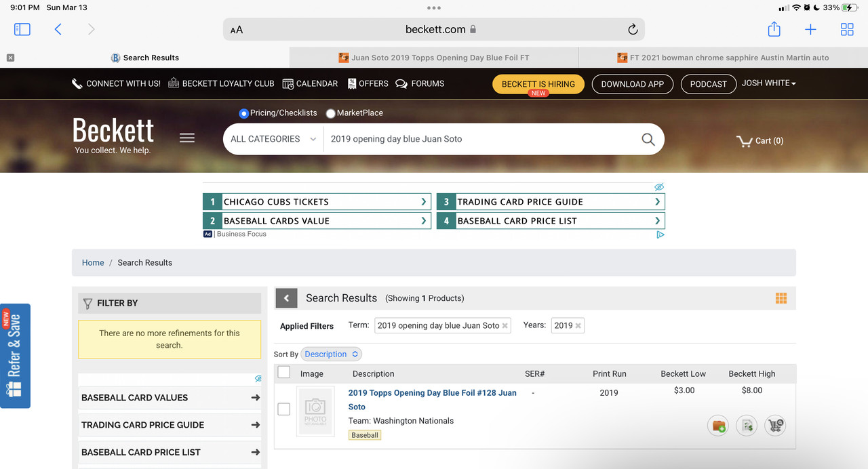Click Beckett Is Hiring button

[x=538, y=84]
